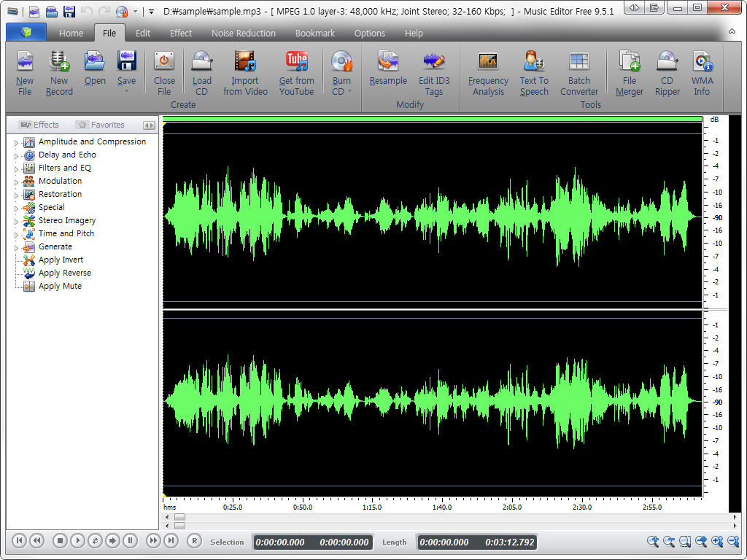The image size is (747, 560).
Task: Jump to start of track
Action: point(19,540)
